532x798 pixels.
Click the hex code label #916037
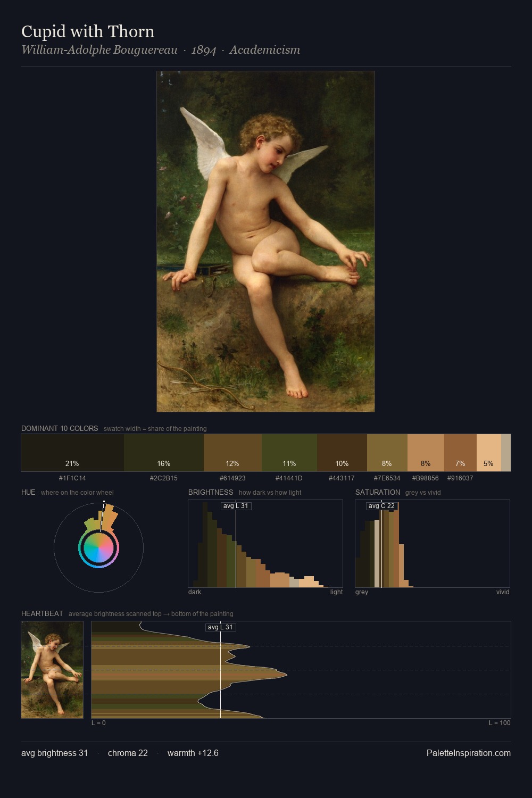click(x=460, y=478)
